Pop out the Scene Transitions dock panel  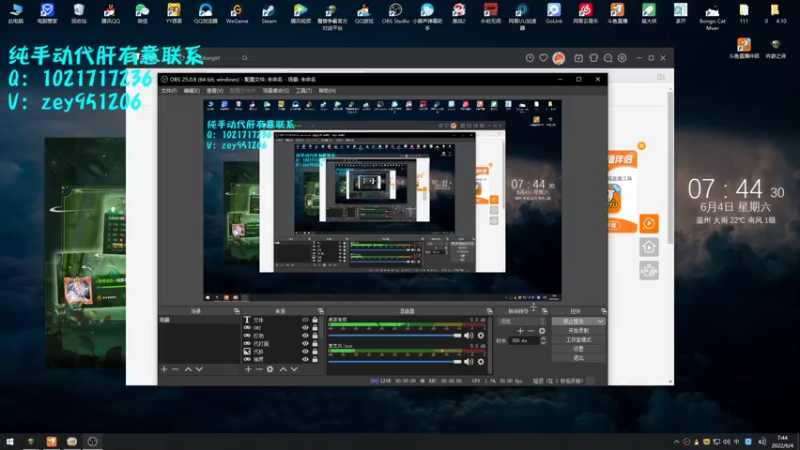click(x=545, y=311)
